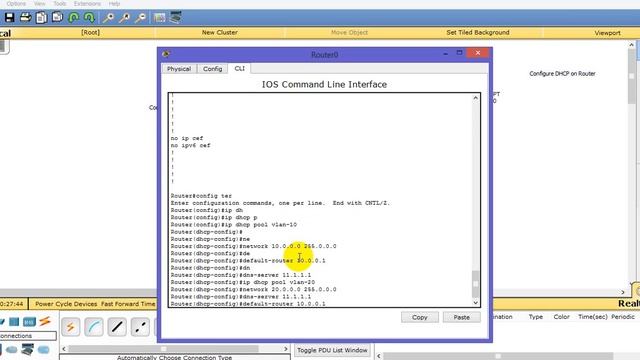Click Set Tiled Background button
Viewport: 640px width, 360px height.
pyautogui.click(x=478, y=32)
